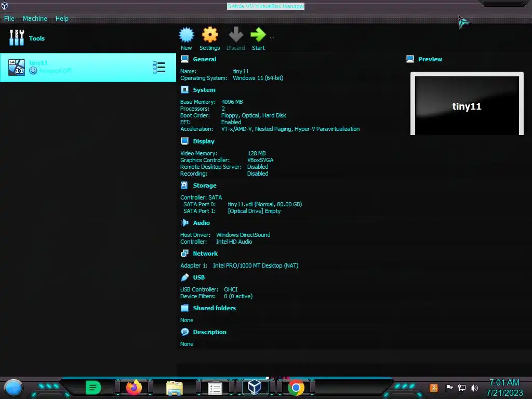532x399 pixels.
Task: Open the Storage section heading link
Action: (x=205, y=185)
